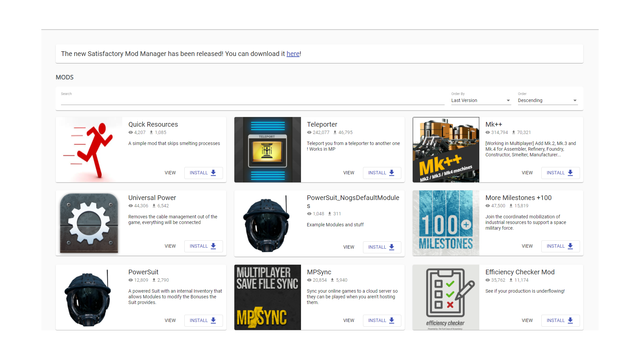640x360 pixels.
Task: Install the Universal Power mod
Action: click(x=203, y=246)
